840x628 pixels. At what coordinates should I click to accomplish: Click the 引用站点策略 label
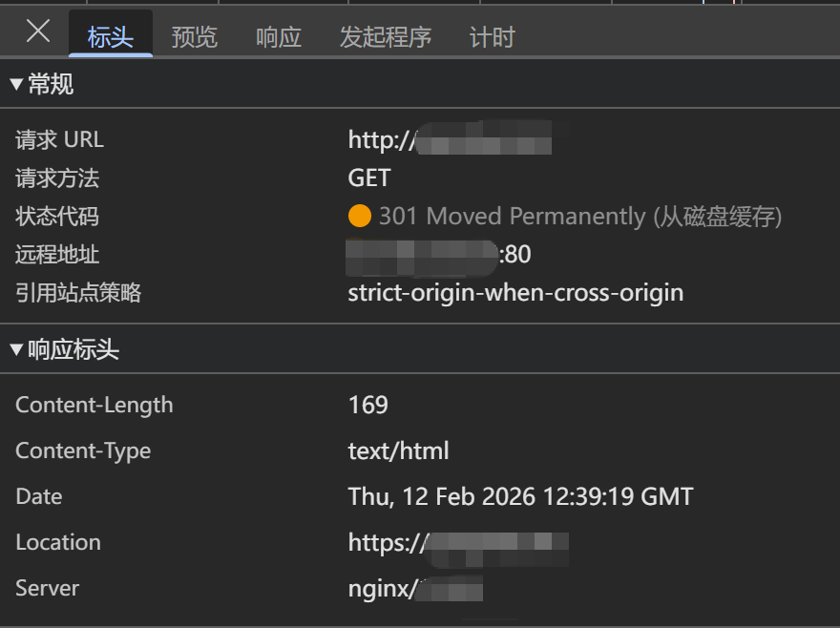click(78, 293)
